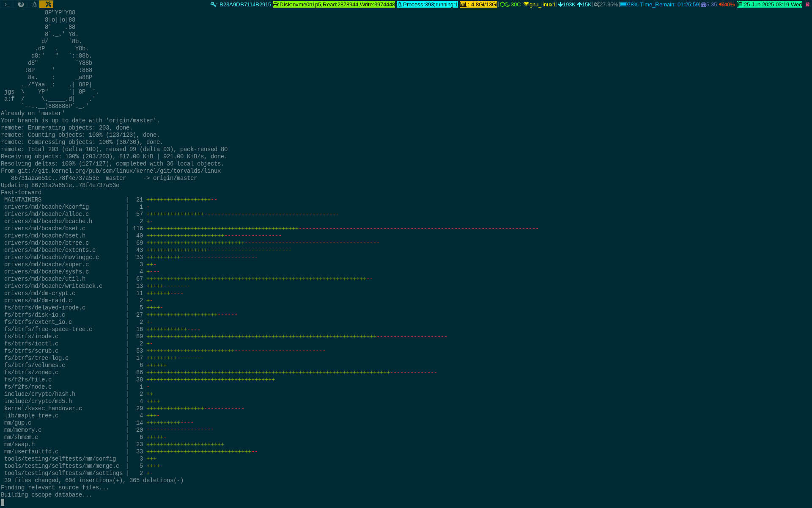Click drivers/md/bcache/extents.c file name
812x508 pixels.
pos(50,250)
